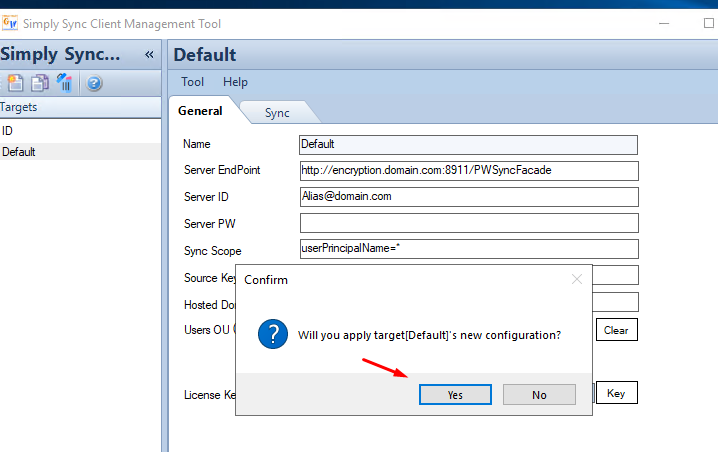The height and width of the screenshot is (452, 718).
Task: Close the Confirm dialog with X
Action: point(577,279)
